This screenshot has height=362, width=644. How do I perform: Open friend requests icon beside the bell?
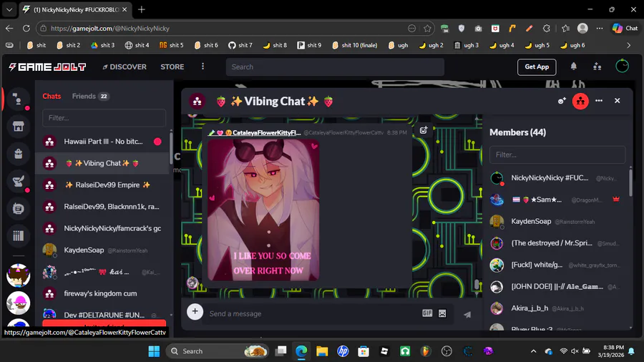coord(597,67)
